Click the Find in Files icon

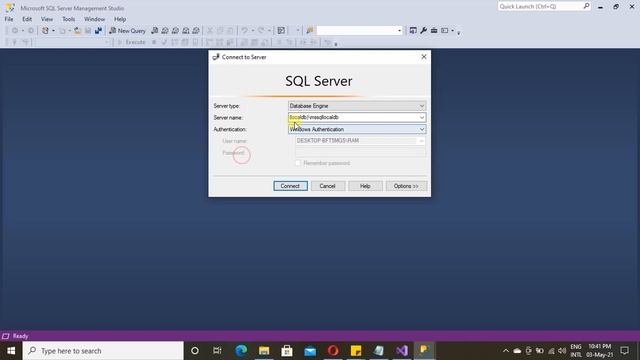point(310,31)
